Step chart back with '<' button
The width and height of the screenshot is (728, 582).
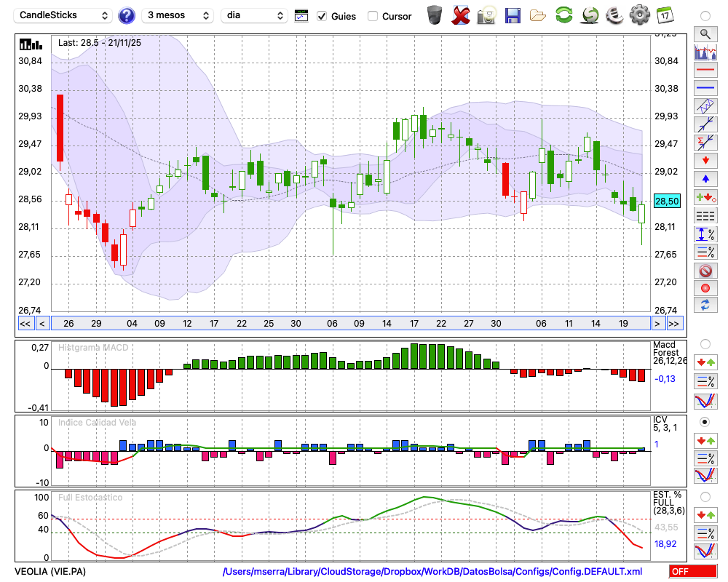click(42, 324)
